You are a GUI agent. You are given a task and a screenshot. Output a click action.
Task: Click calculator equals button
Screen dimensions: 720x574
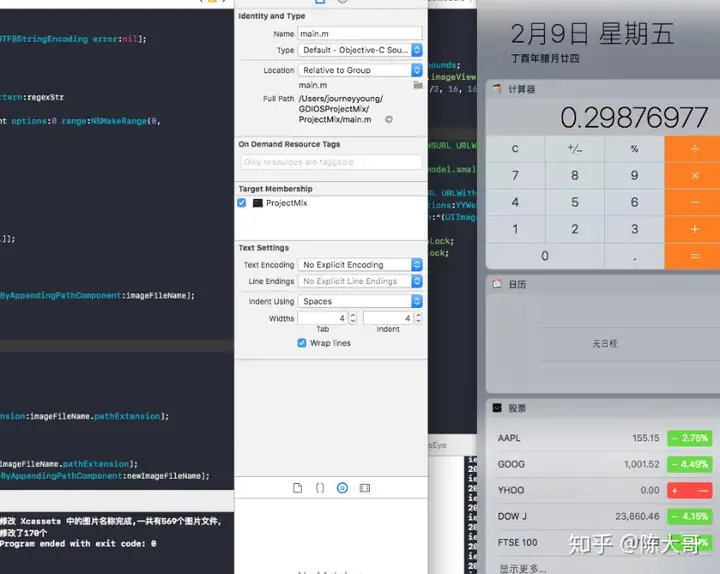pyautogui.click(x=694, y=256)
